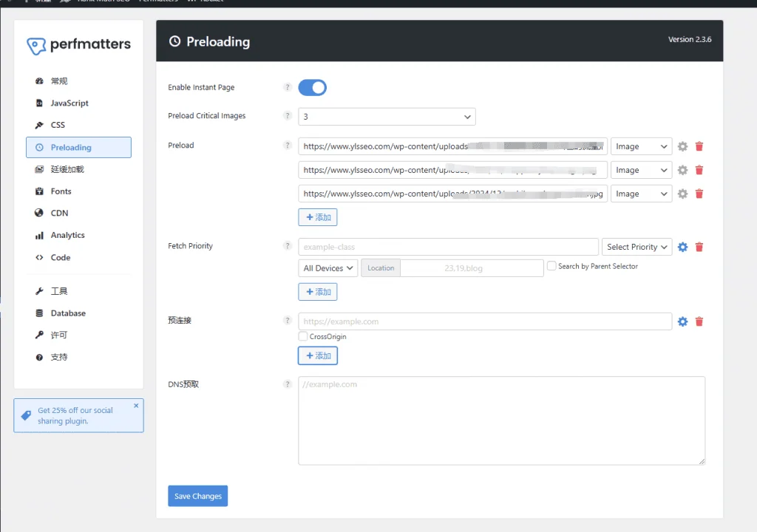Show help tooltip for Fetch Priority
The height and width of the screenshot is (532, 757).
(x=288, y=246)
